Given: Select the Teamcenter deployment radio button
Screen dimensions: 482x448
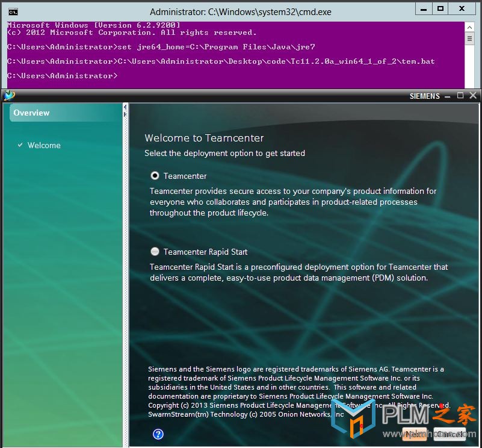Looking at the screenshot, I should click(x=155, y=176).
